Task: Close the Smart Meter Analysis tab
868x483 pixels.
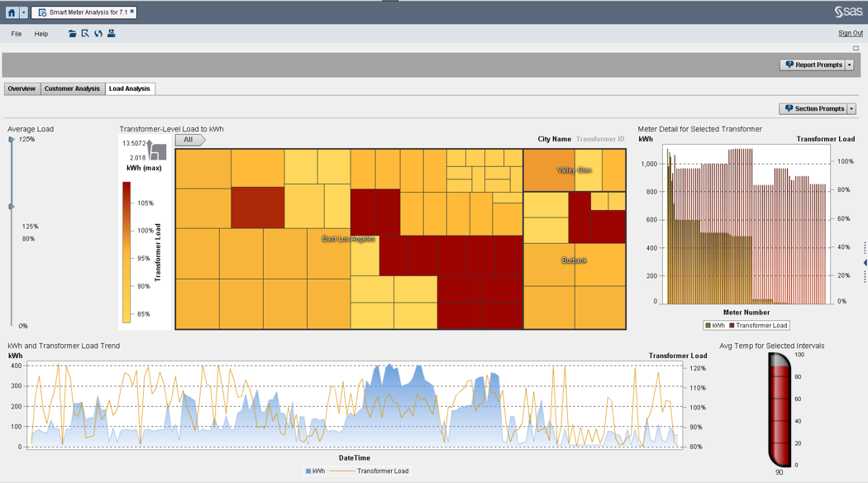Action: 132,12
